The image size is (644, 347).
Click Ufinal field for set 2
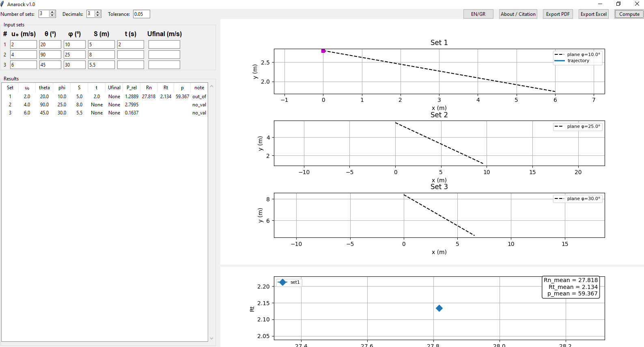pos(164,54)
